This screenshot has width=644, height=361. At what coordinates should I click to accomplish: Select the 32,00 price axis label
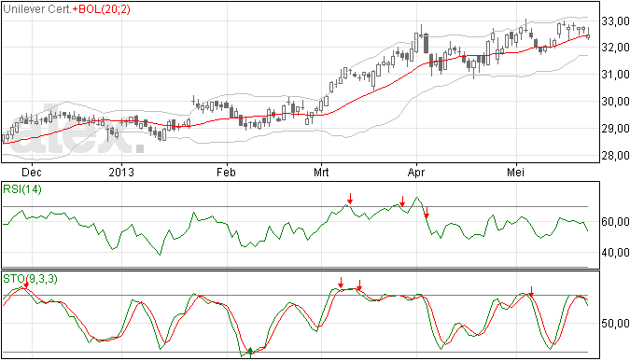pos(615,48)
